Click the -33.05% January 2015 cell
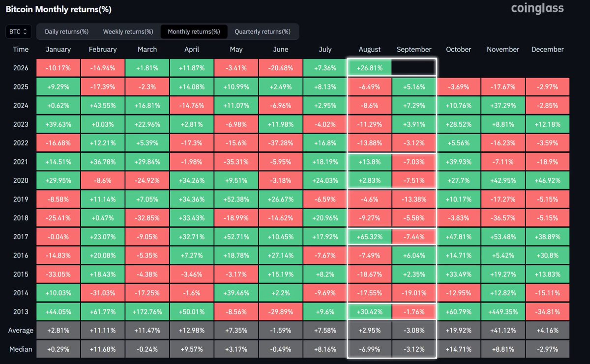The image size is (590, 364). 58,274
